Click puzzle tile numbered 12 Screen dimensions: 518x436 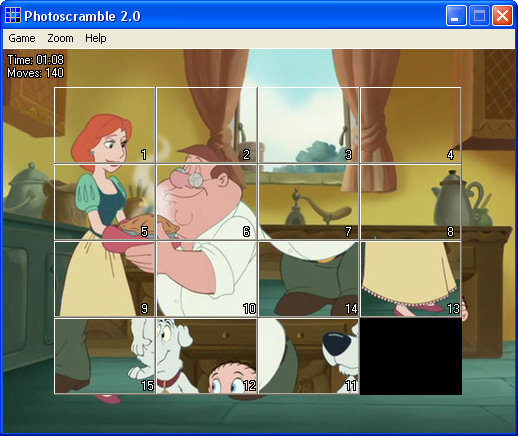click(207, 356)
